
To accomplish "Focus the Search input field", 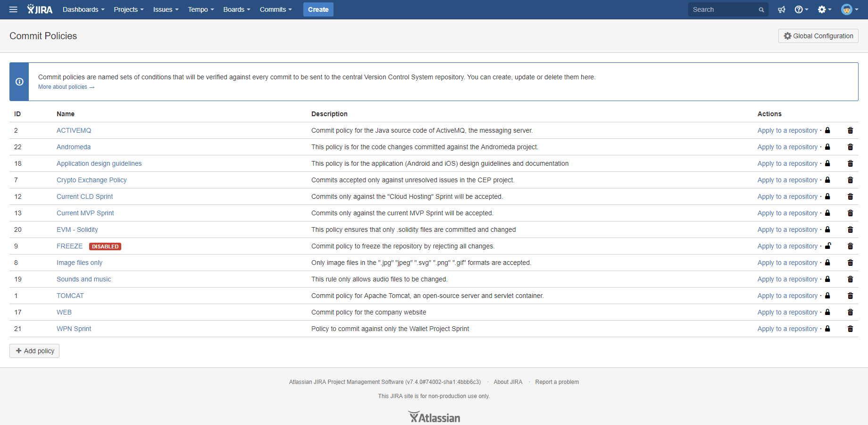I will [x=724, y=9].
